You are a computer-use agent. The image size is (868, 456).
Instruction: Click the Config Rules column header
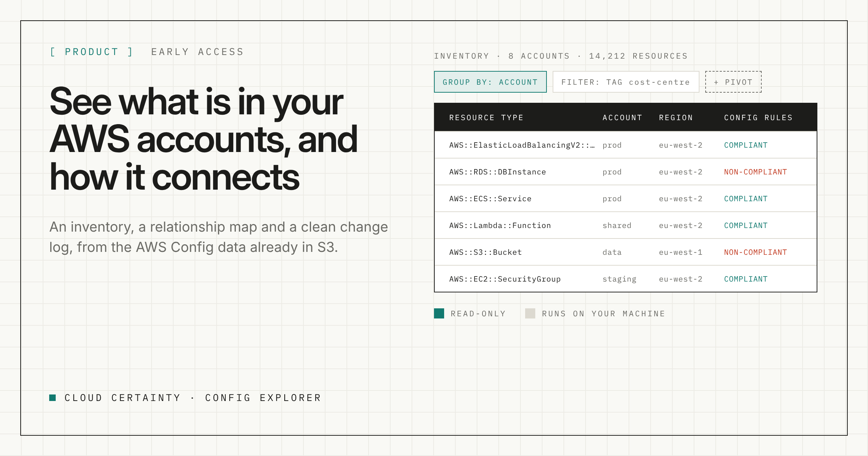coord(758,118)
